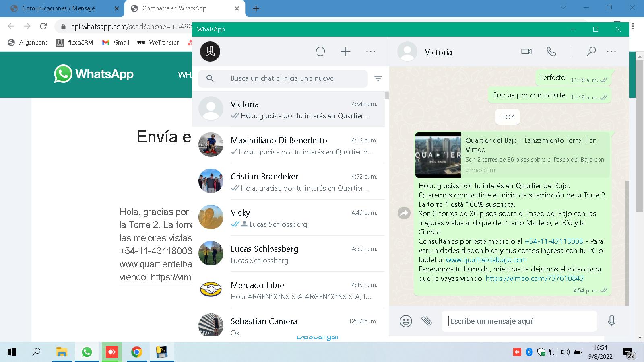The image size is (644, 362).
Task: Start video call with Victoria
Action: point(526,51)
